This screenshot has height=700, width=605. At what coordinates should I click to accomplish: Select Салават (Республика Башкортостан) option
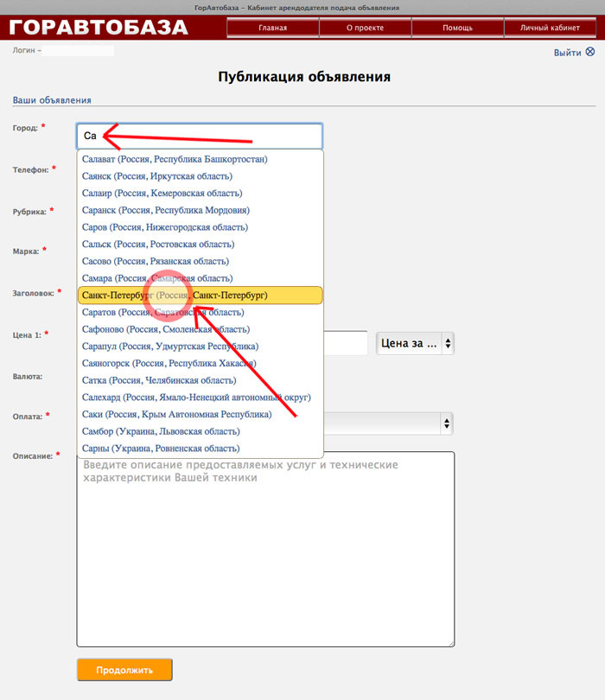(x=200, y=159)
